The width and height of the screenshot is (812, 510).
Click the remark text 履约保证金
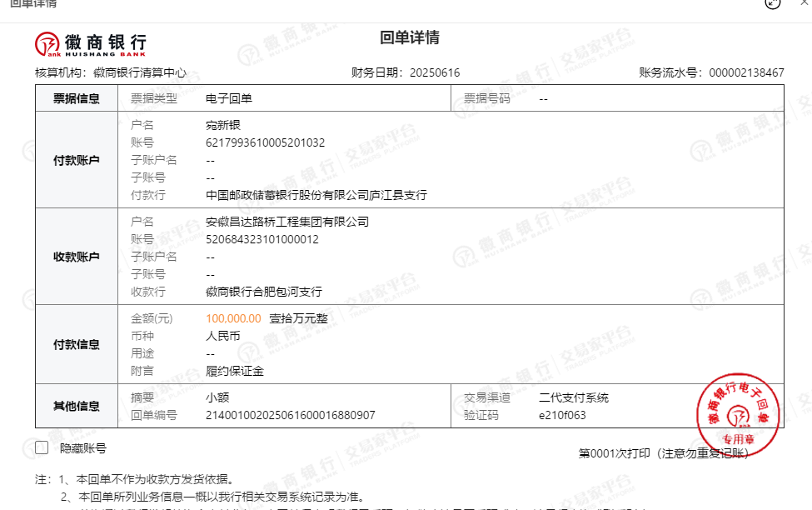coord(235,371)
